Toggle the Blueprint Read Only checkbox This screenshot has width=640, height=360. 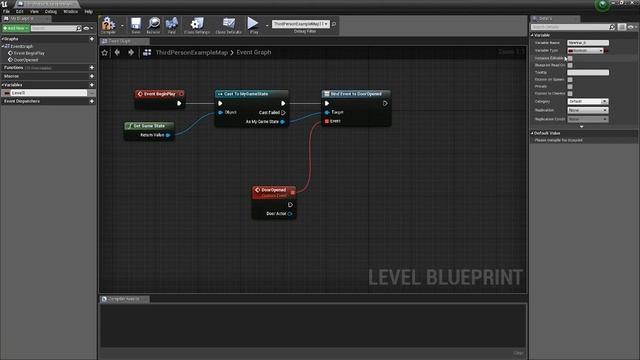570,65
